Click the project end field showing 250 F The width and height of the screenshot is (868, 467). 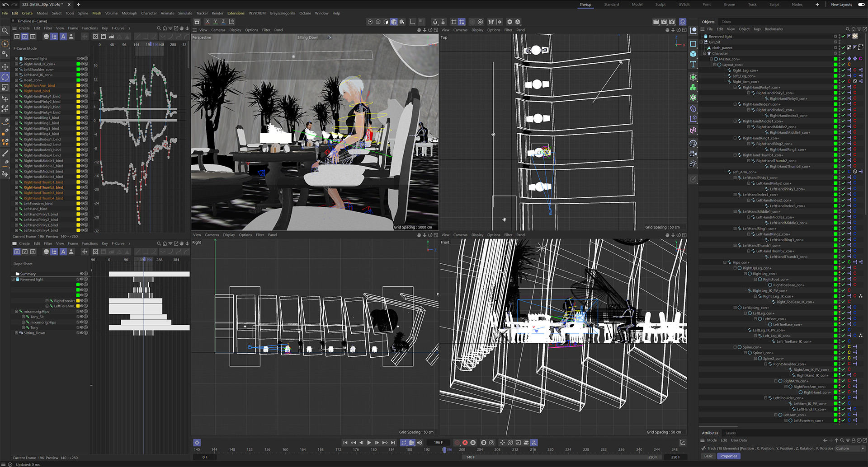click(x=675, y=457)
